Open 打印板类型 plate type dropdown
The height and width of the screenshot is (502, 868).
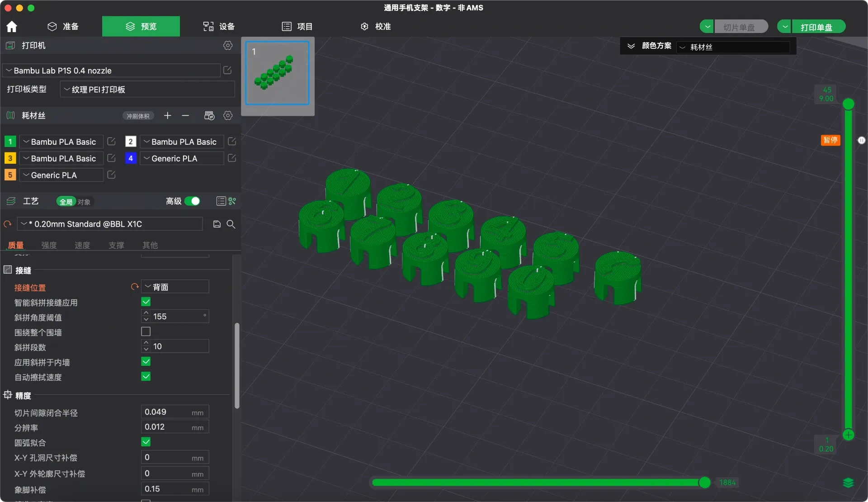click(148, 90)
